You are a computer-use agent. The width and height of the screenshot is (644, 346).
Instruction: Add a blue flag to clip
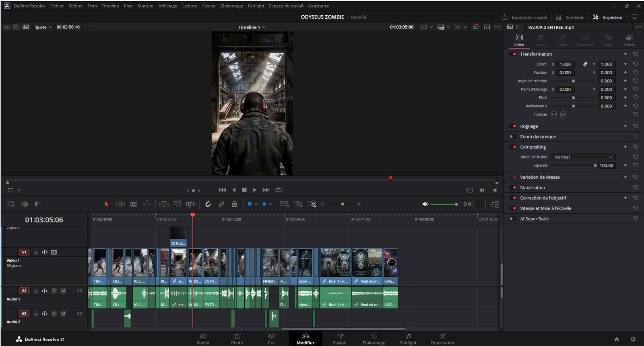250,204
